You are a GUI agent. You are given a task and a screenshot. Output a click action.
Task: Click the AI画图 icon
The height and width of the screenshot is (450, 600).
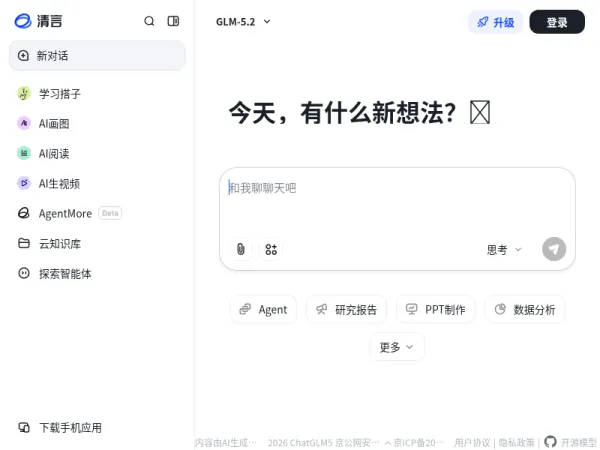24,123
